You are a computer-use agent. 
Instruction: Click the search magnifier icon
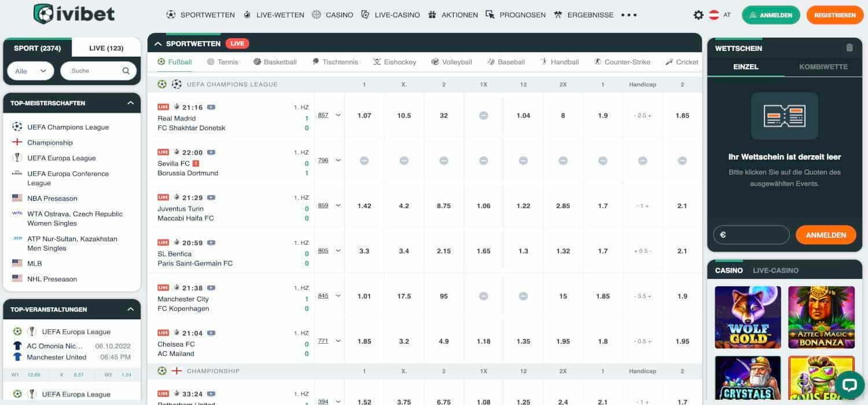(126, 70)
